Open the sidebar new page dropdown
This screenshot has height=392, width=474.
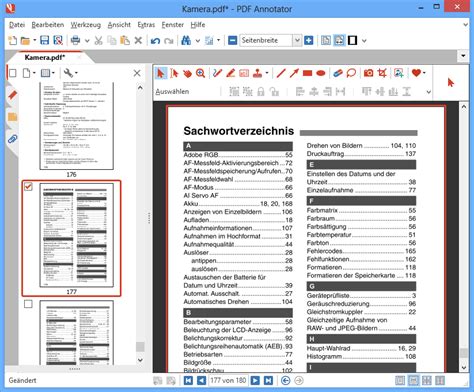(29, 73)
